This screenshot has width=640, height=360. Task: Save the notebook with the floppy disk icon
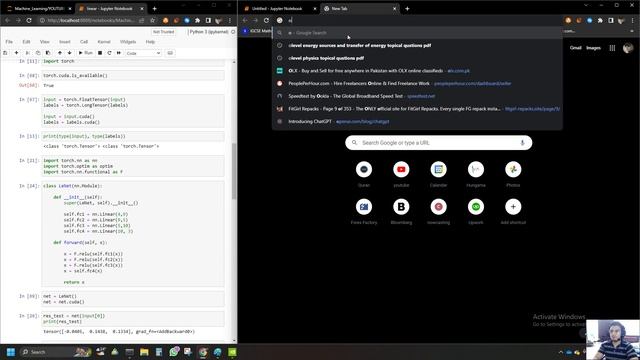pyautogui.click(x=5, y=53)
